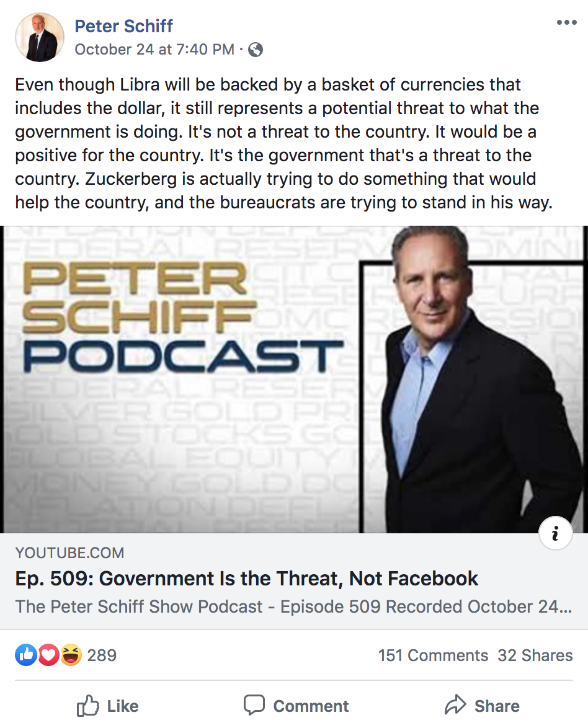Click Peter Schiff's profile picture
The width and height of the screenshot is (588, 728).
pos(40,38)
